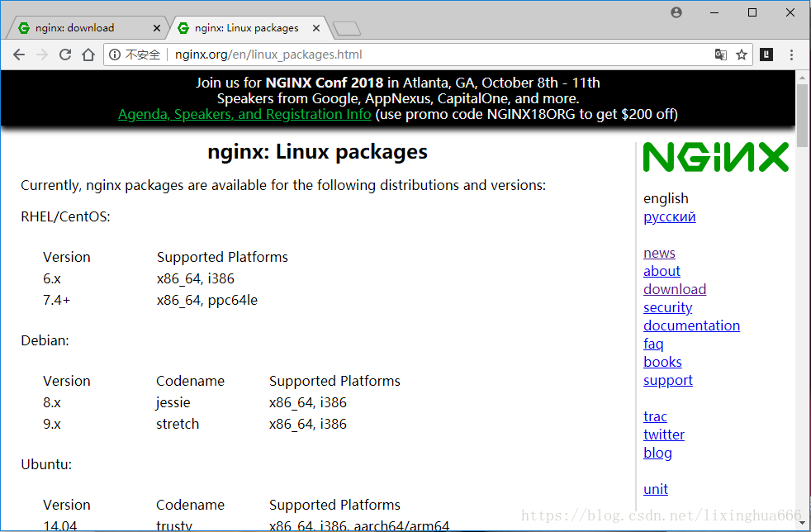The width and height of the screenshot is (811, 532).
Task: Open the documentation link
Action: pyautogui.click(x=691, y=325)
